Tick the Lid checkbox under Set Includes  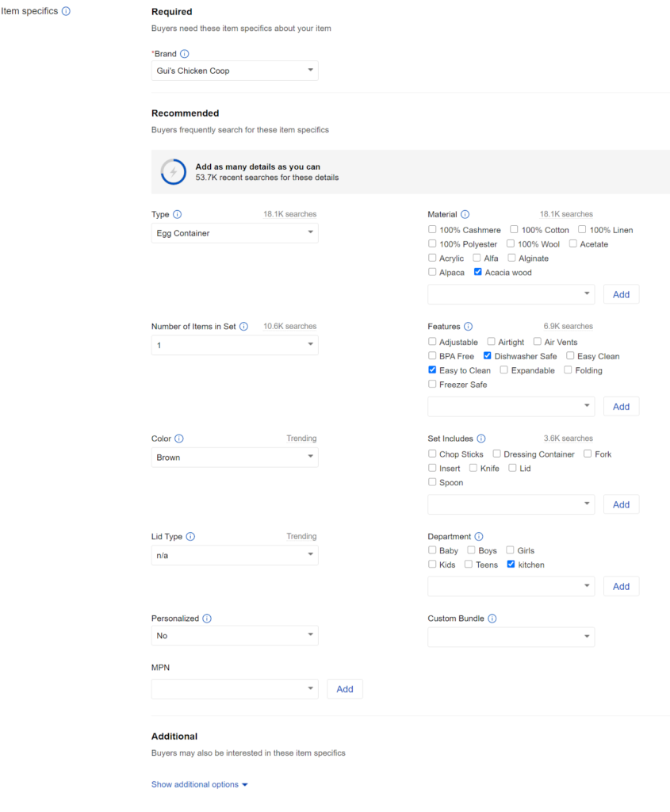coord(512,468)
